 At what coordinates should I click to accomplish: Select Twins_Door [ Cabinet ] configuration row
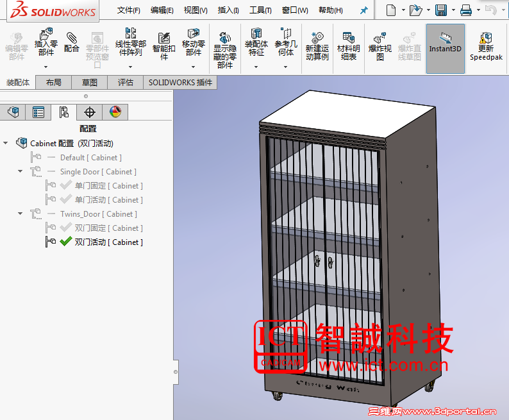pyautogui.click(x=98, y=214)
